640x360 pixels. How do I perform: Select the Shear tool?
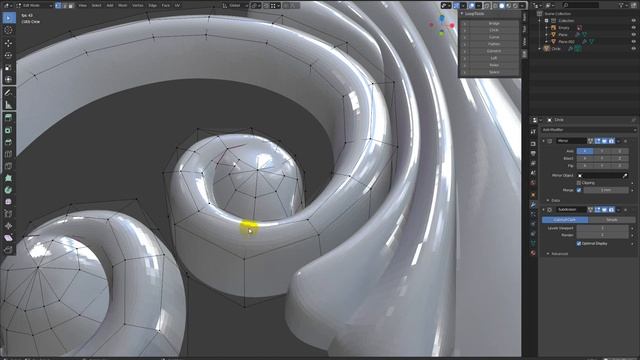(9, 238)
